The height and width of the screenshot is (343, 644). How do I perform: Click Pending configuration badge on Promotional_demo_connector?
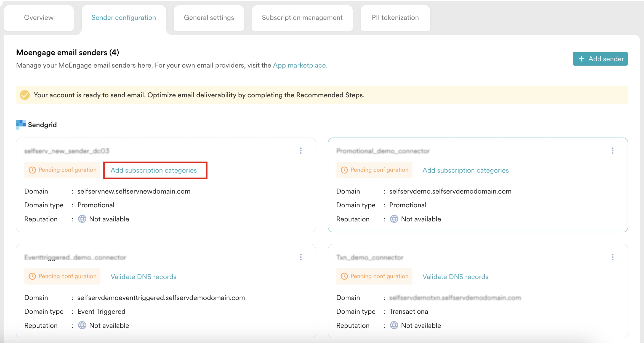pyautogui.click(x=374, y=170)
